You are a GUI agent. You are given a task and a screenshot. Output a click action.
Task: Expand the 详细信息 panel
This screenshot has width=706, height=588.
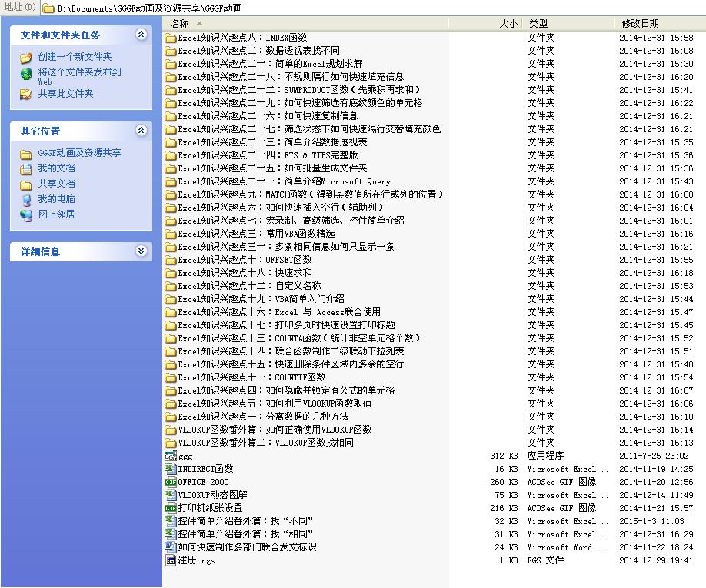(x=141, y=251)
